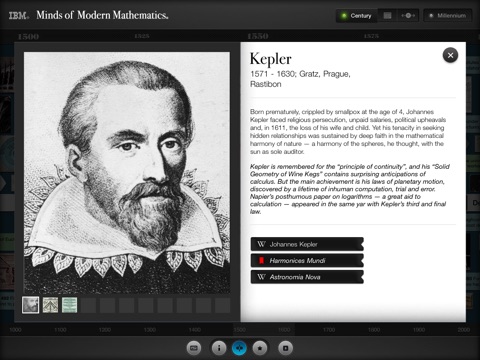Close the Kepler detail panel

[450, 55]
